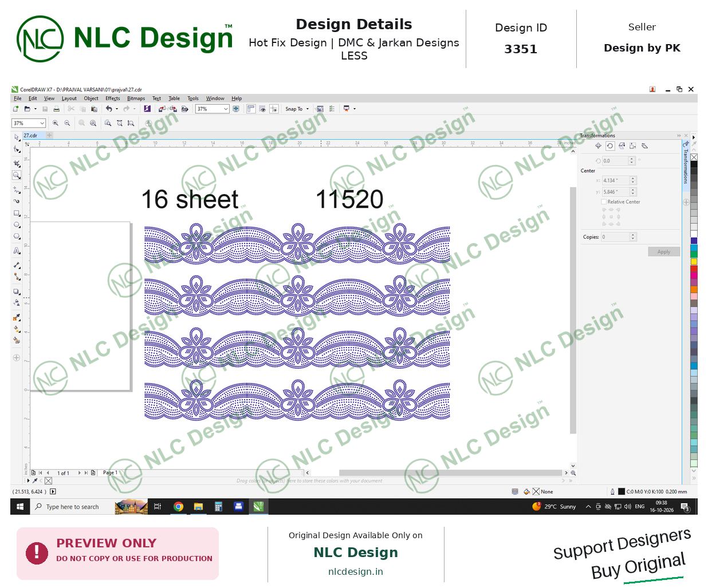Open CorelDRAW from the Windows taskbar
This screenshot has height=588, width=708.
point(258,507)
